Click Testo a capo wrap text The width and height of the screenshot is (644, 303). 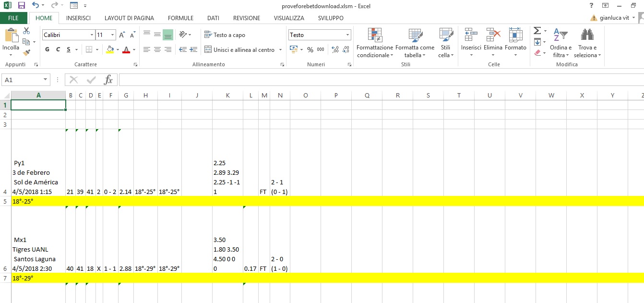click(x=225, y=35)
